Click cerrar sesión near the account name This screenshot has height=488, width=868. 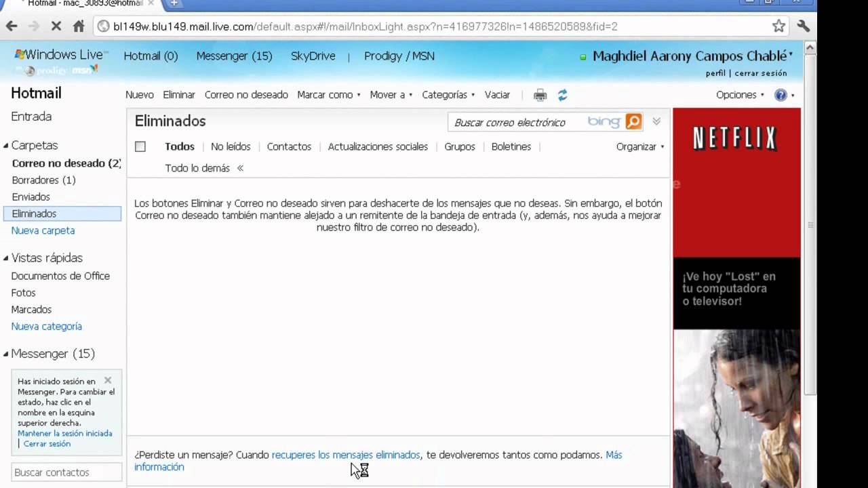point(761,73)
